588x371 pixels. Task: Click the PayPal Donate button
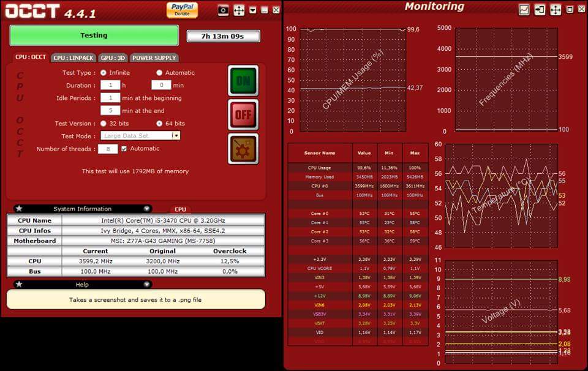tap(182, 10)
